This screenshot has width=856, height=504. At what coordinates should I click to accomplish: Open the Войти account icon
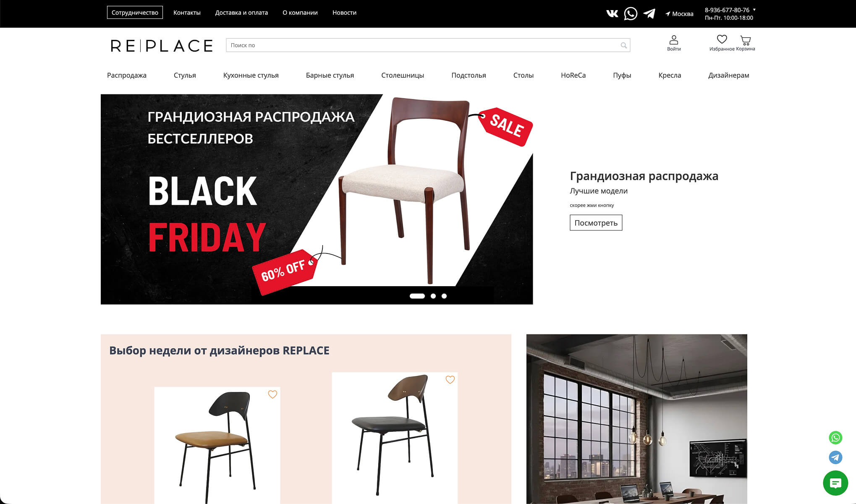click(x=674, y=40)
